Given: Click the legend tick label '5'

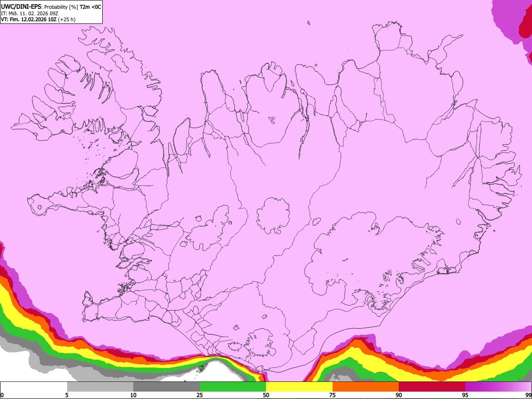Looking at the screenshot, I should coord(67,395).
